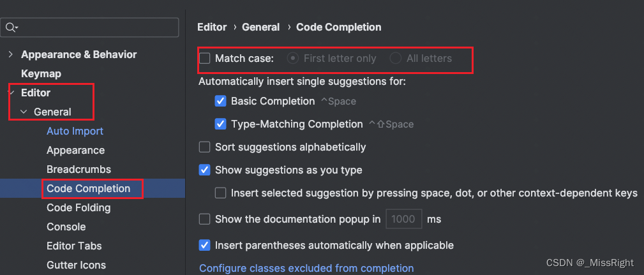Collapse the Editor settings node
This screenshot has height=275, width=644.
point(11,93)
